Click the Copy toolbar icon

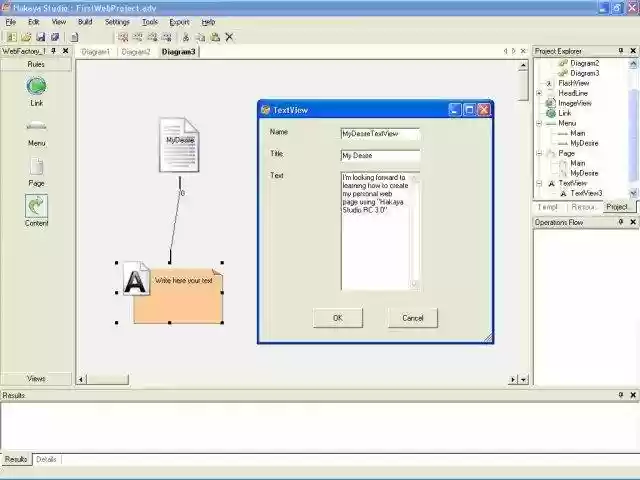[200, 37]
